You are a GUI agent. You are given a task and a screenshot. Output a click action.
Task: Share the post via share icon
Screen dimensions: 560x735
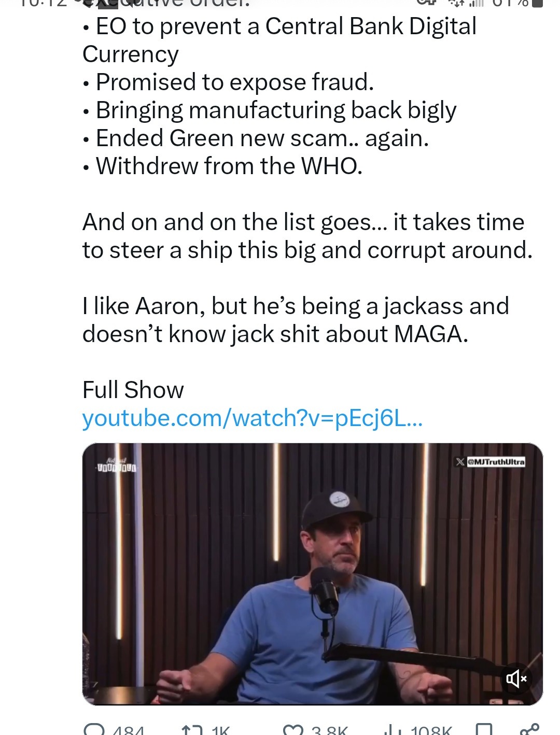(530, 729)
